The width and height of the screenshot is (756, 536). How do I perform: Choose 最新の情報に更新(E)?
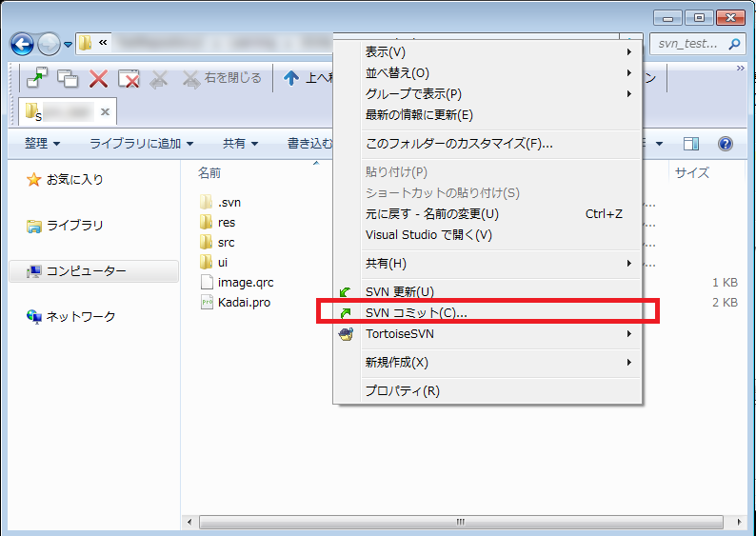pyautogui.click(x=487, y=114)
